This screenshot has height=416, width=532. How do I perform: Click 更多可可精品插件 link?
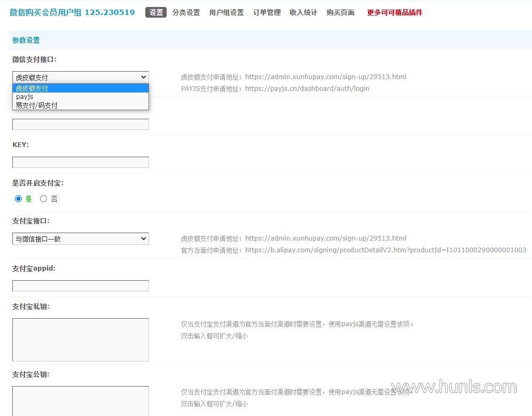point(395,12)
